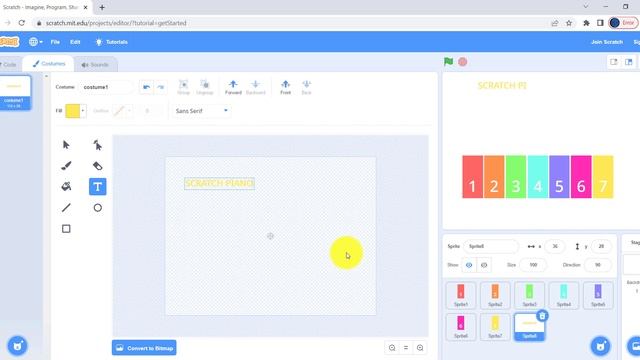The width and height of the screenshot is (640, 360).
Task: Bookmark this page with star icon
Action: coord(569,23)
